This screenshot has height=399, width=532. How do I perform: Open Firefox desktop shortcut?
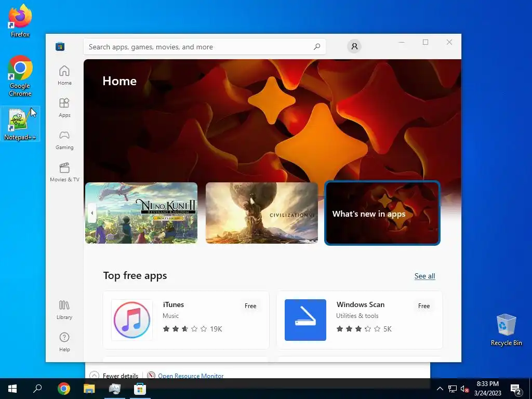pyautogui.click(x=20, y=21)
